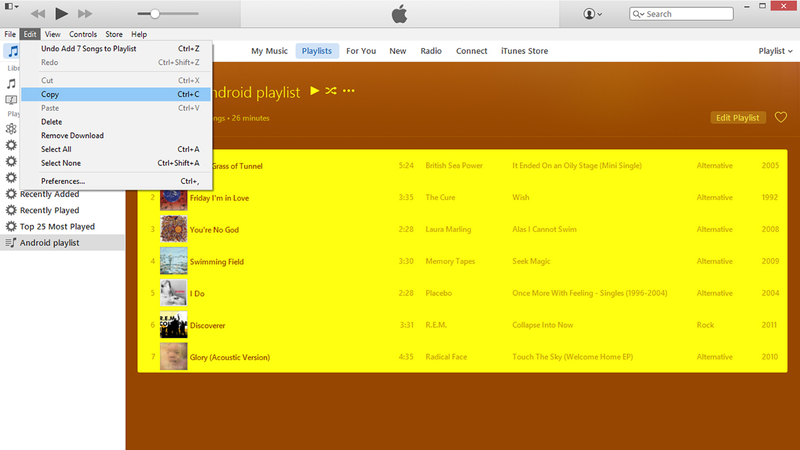Open the File menu
This screenshot has width=800, height=450.
pos(10,34)
